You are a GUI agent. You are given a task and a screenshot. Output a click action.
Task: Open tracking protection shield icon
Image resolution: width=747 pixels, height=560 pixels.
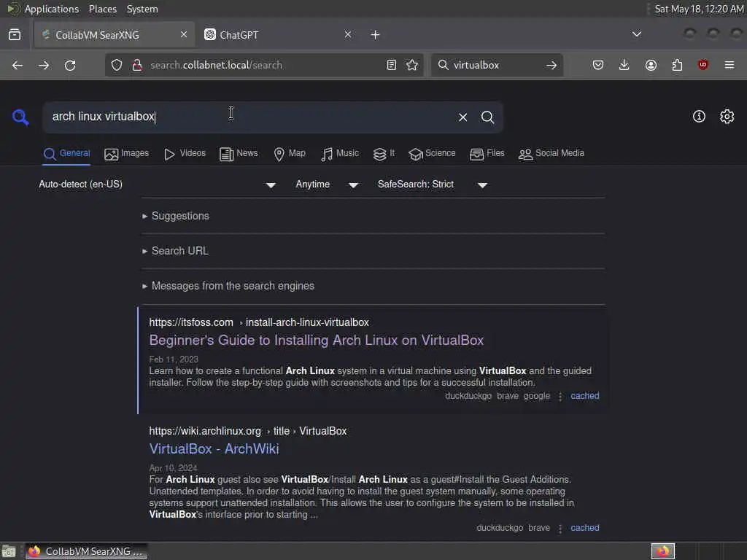click(117, 65)
